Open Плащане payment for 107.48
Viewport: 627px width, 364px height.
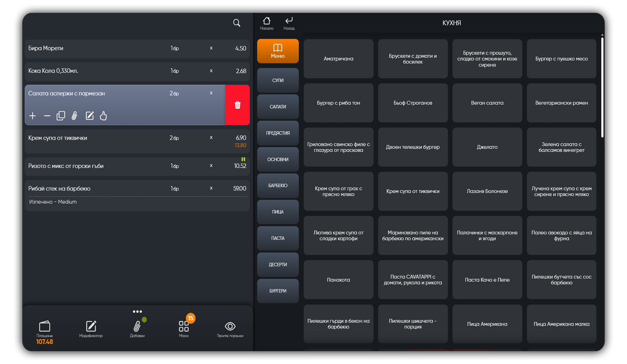point(45,332)
